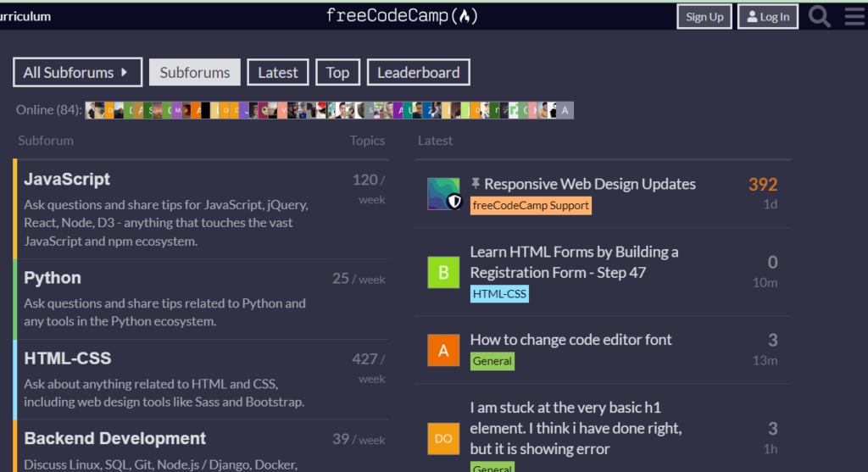Open the Leaderboard tab
This screenshot has height=472, width=868.
coord(419,72)
